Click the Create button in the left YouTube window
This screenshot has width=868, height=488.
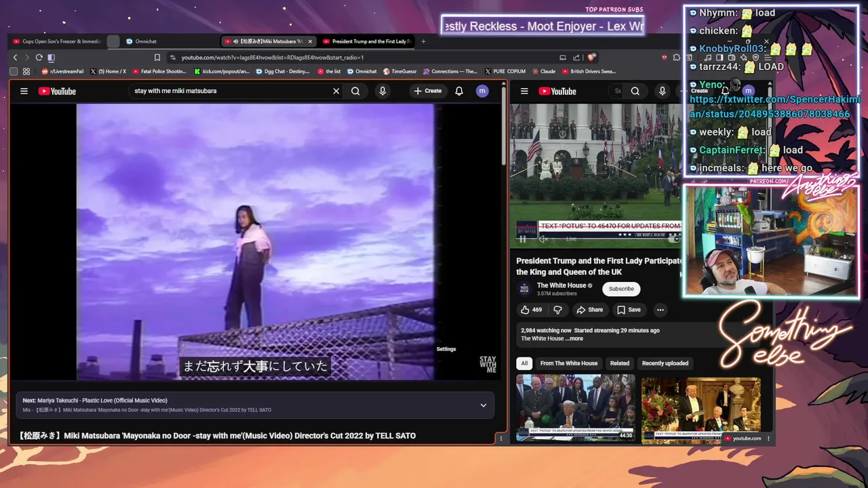point(427,91)
